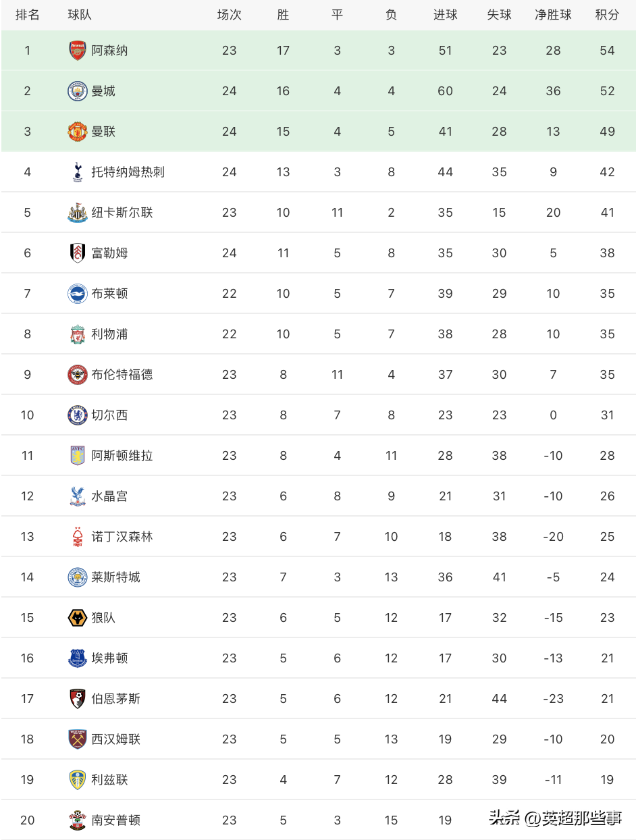Click the Wolves wolf-head icon
The image size is (636, 840).
click(78, 618)
